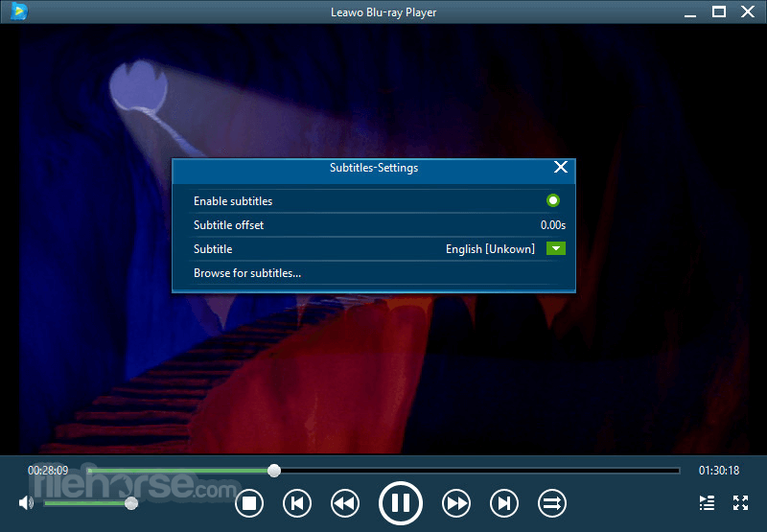767x532 pixels.
Task: Skip to the next chapter
Action: click(504, 503)
